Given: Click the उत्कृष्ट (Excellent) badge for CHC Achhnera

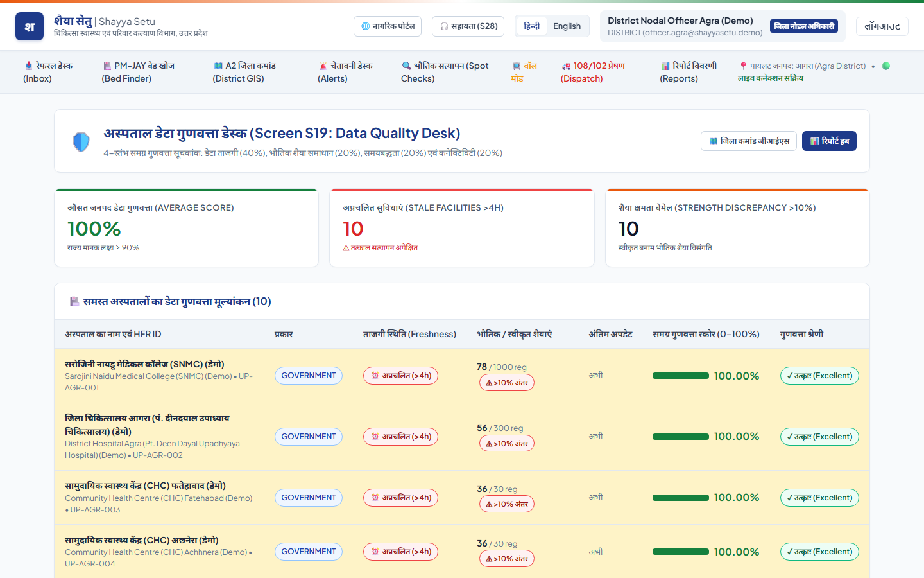Looking at the screenshot, I should click(819, 552).
